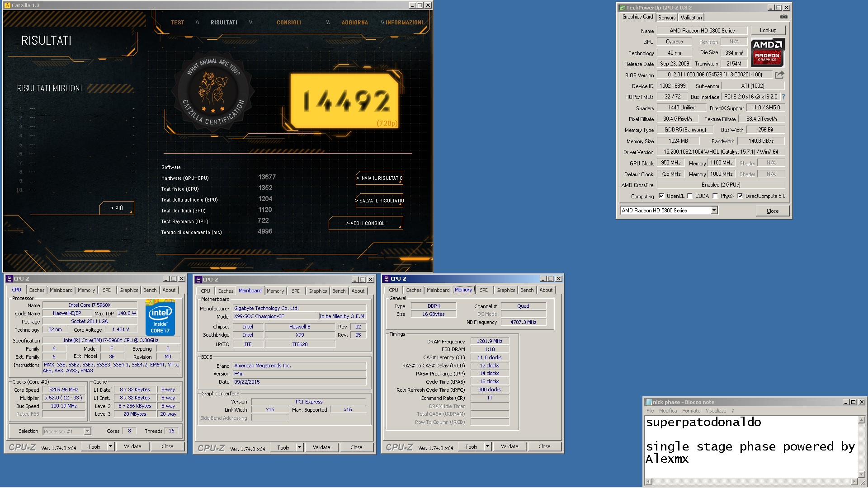
Task: Open the Formato menu in Notepad
Action: click(x=691, y=411)
